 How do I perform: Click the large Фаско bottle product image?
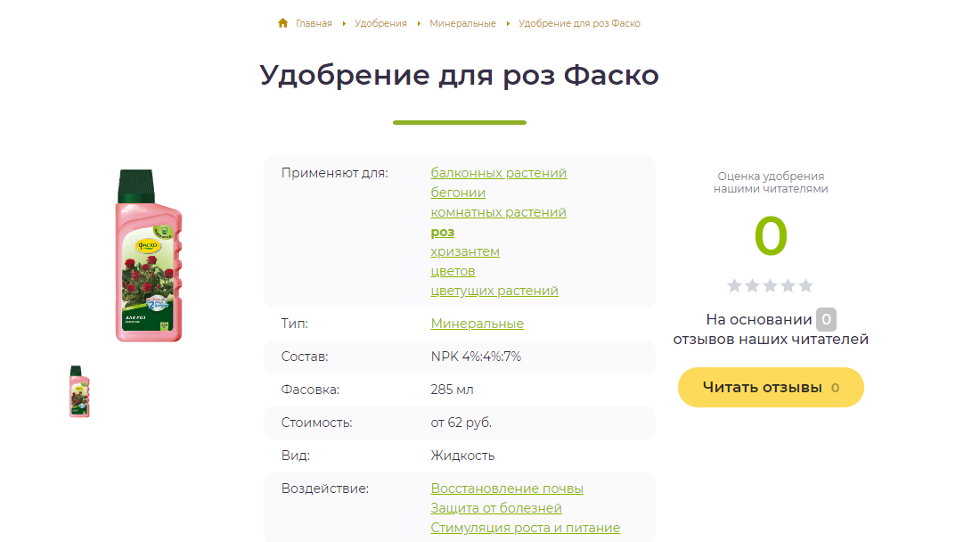click(149, 256)
